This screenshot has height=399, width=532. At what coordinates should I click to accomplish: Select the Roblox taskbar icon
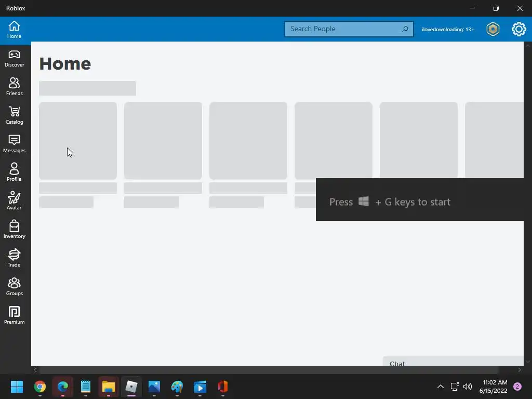131,387
